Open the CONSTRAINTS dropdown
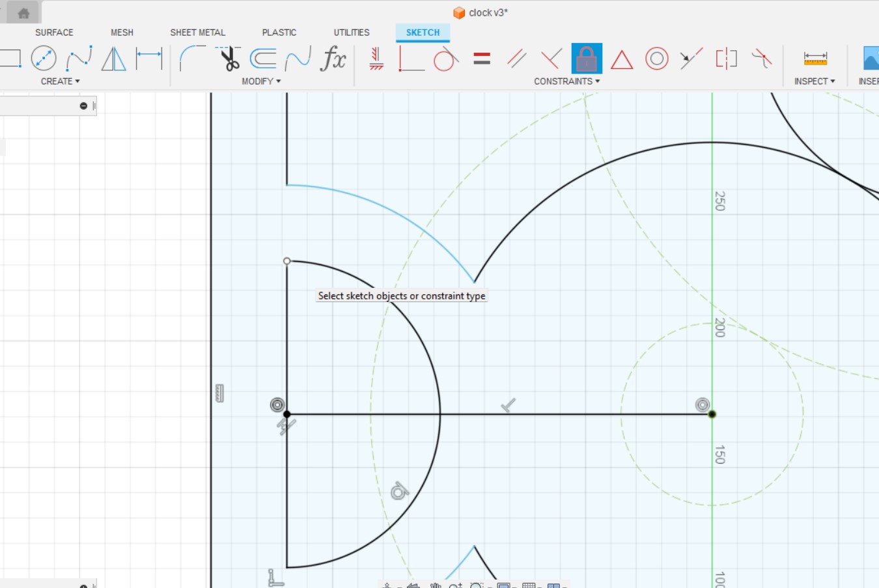879x588 pixels. 566,81
